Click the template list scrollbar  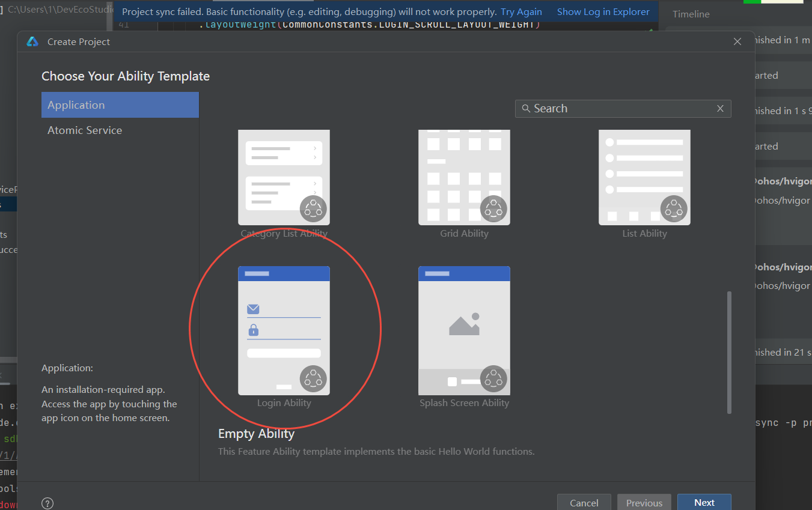[729, 353]
